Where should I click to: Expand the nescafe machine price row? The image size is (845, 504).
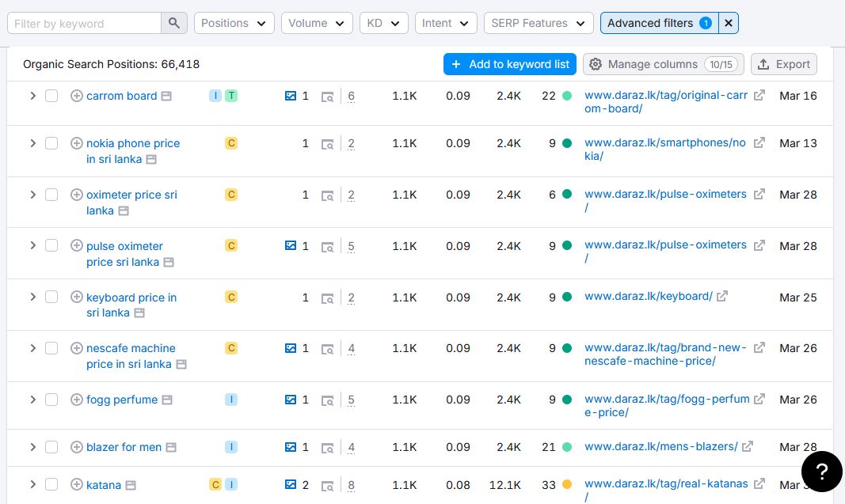pos(33,348)
